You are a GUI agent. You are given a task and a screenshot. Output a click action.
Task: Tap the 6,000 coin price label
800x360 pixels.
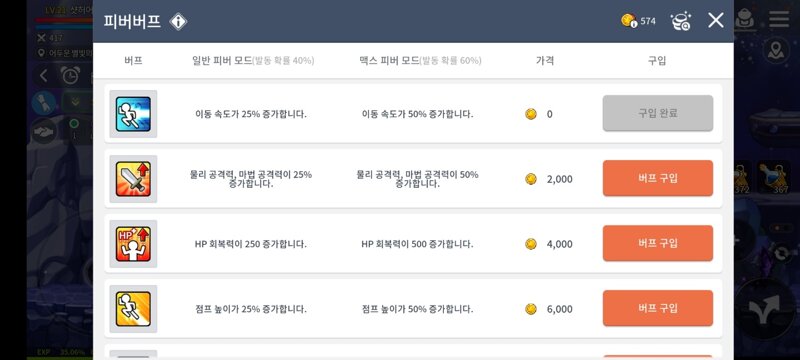pyautogui.click(x=559, y=309)
